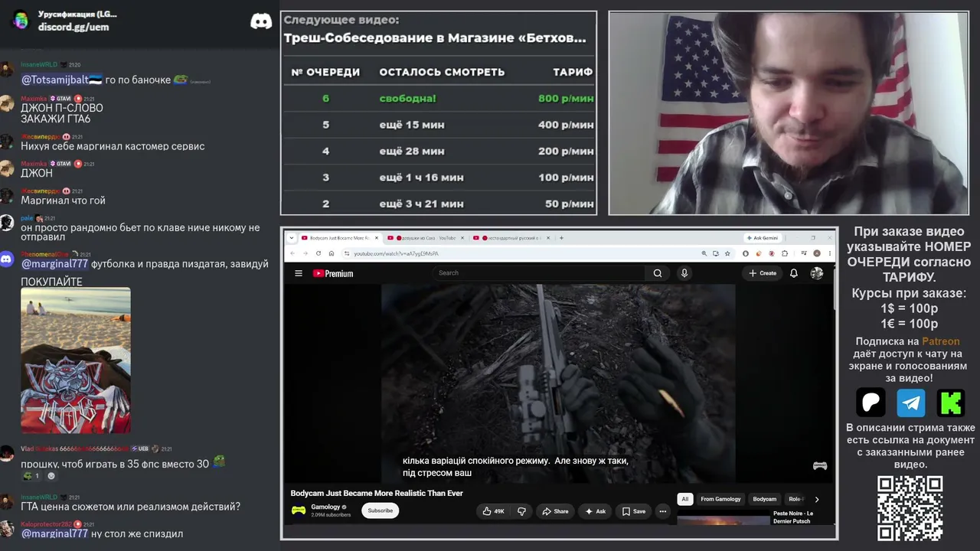980x551 pixels.
Task: Share the Bodycam video
Action: (556, 511)
